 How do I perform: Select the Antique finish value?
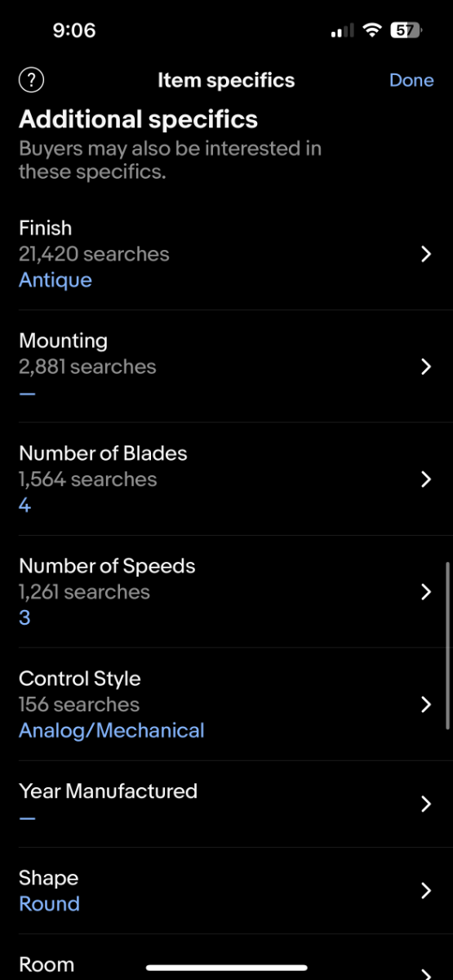click(x=56, y=280)
